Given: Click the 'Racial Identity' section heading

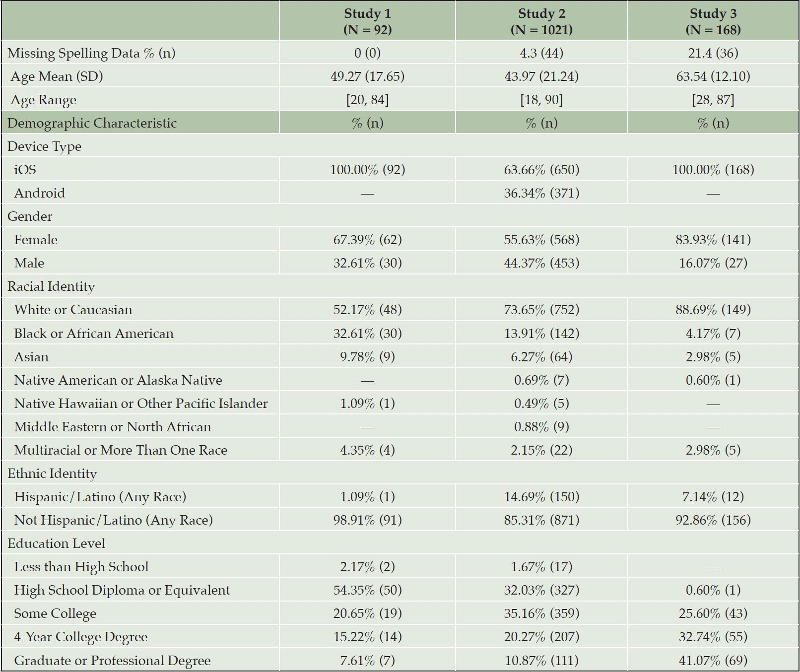Looking at the screenshot, I should point(51,286).
